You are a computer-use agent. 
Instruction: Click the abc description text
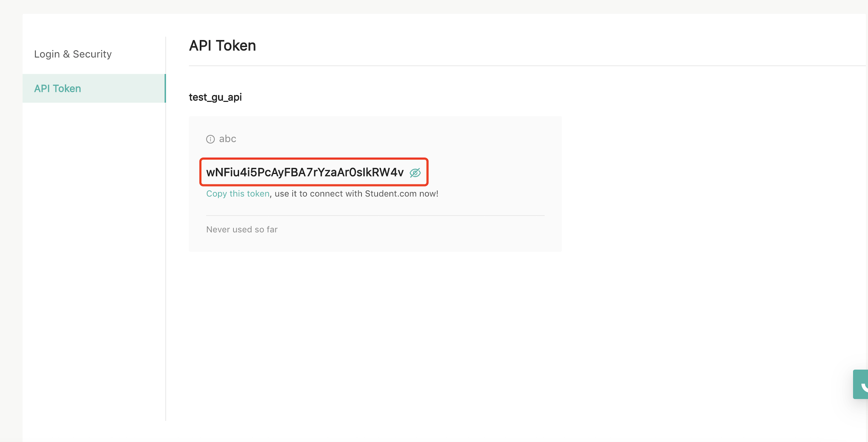[228, 139]
